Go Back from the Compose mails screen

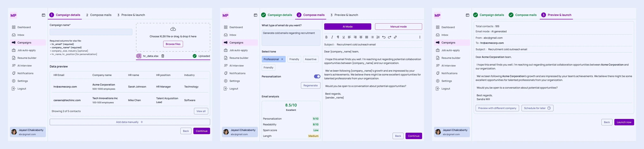tap(398, 136)
